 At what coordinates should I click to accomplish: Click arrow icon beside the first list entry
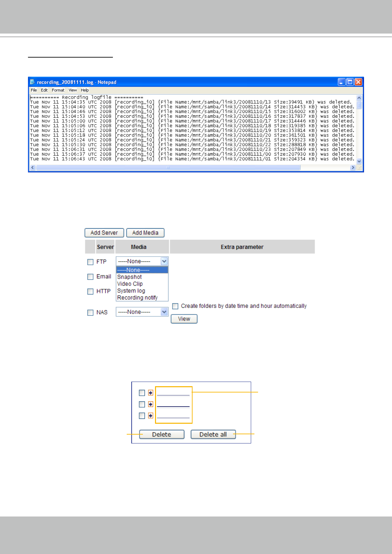tap(150, 393)
